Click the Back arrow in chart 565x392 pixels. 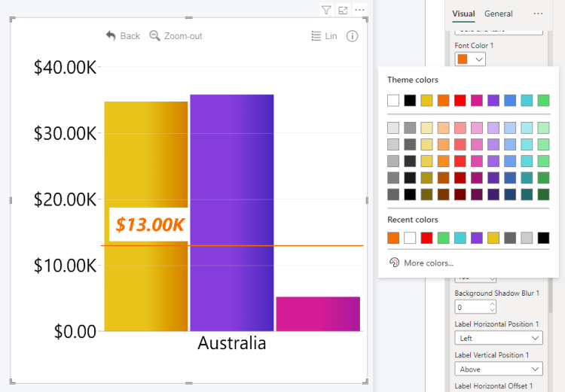(x=111, y=35)
